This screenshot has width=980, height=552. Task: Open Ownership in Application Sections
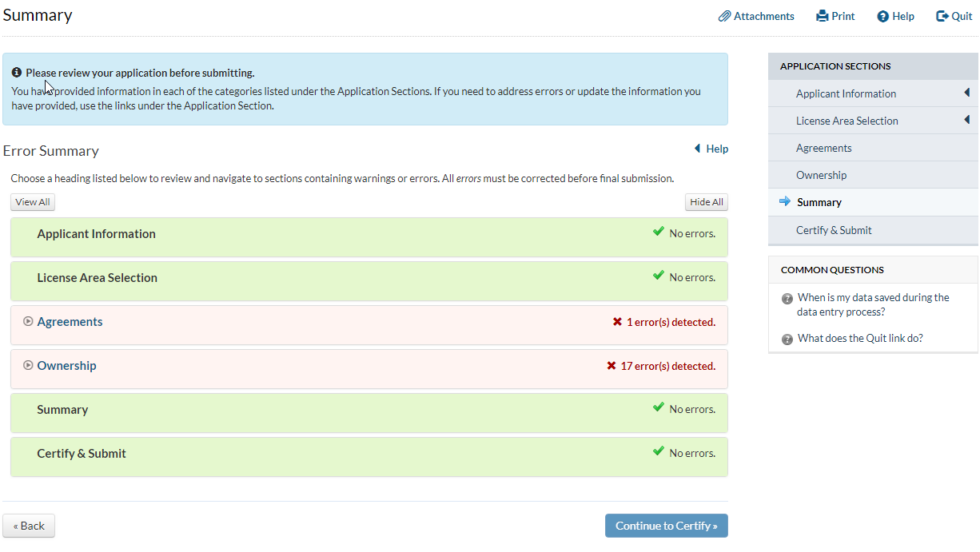[x=821, y=175]
